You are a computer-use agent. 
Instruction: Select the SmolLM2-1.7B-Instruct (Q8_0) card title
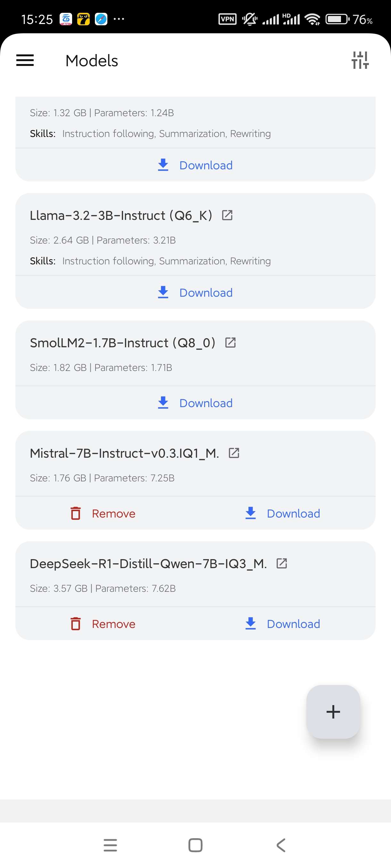[122, 343]
